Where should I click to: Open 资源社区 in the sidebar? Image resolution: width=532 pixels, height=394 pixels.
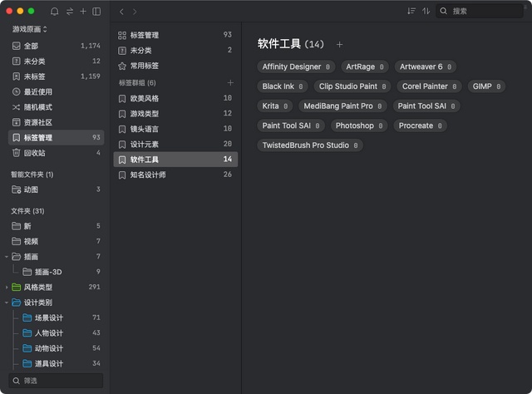point(56,122)
